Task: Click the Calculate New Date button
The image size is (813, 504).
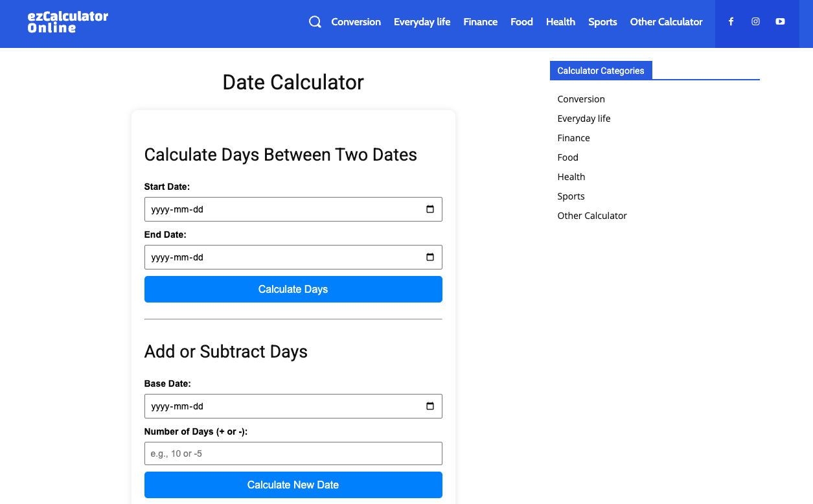Action: point(293,485)
